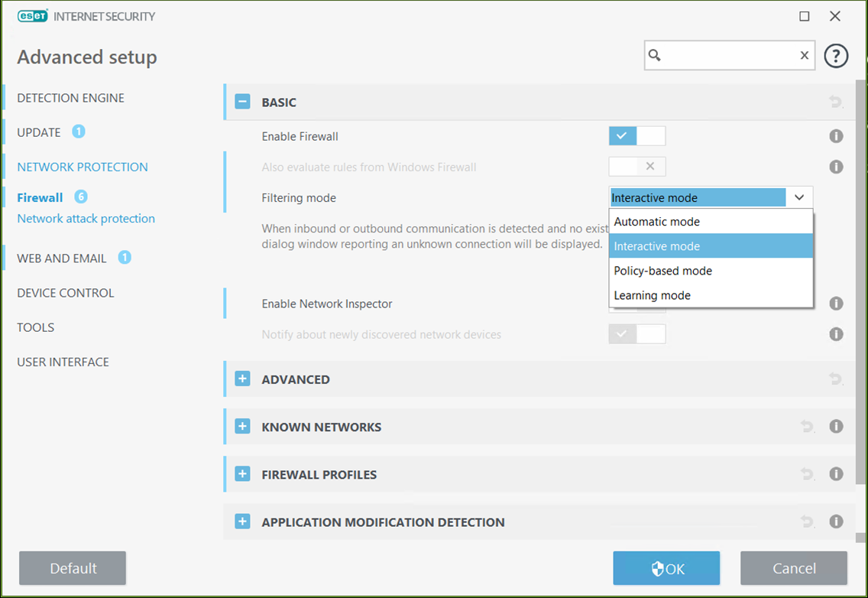The width and height of the screenshot is (868, 598).
Task: Click the vertical scrollbar on the right
Action: [860, 283]
